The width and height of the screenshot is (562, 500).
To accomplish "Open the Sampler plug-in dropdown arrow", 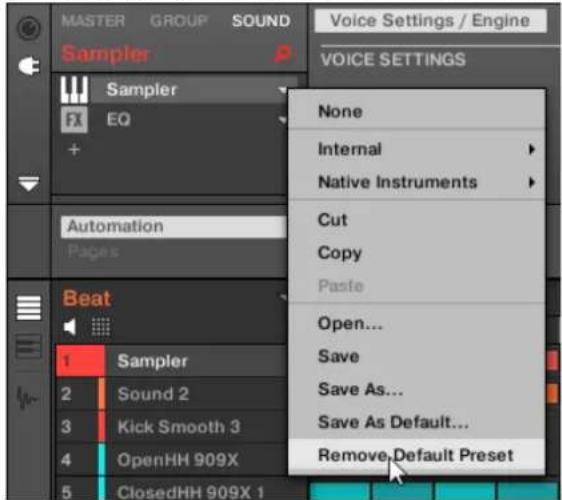I will click(x=283, y=90).
